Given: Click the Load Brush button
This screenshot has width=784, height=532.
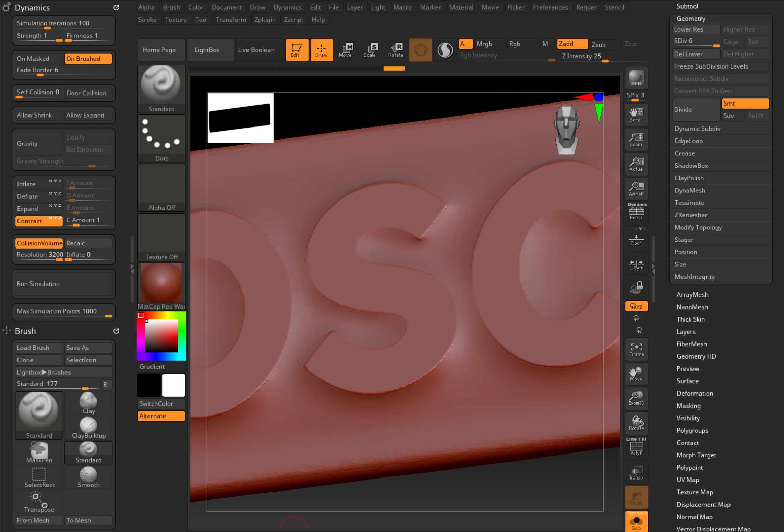Looking at the screenshot, I should pos(39,348).
